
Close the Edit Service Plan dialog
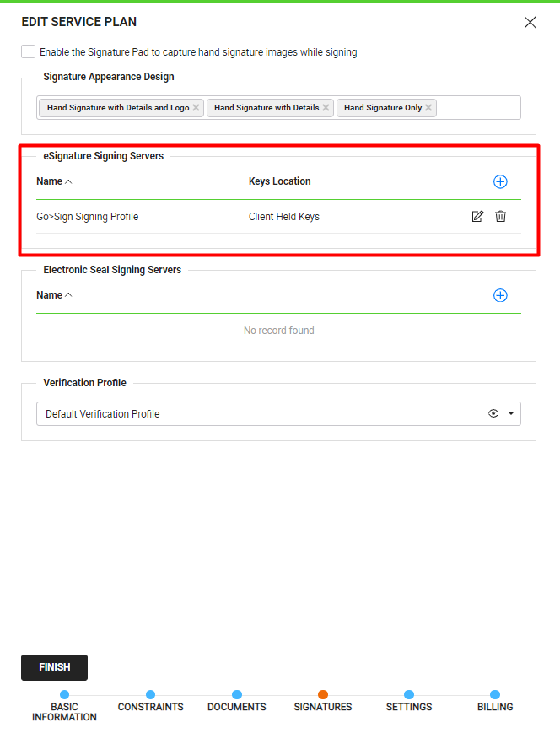(x=530, y=23)
